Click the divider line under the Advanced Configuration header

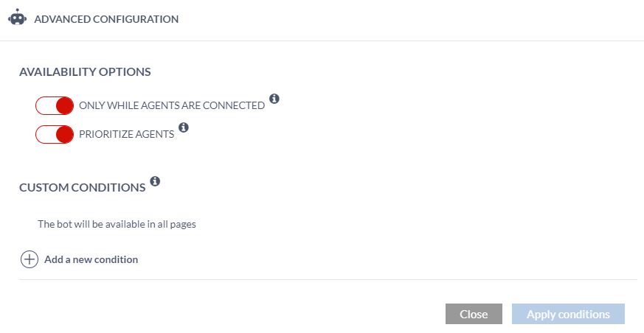[322, 41]
